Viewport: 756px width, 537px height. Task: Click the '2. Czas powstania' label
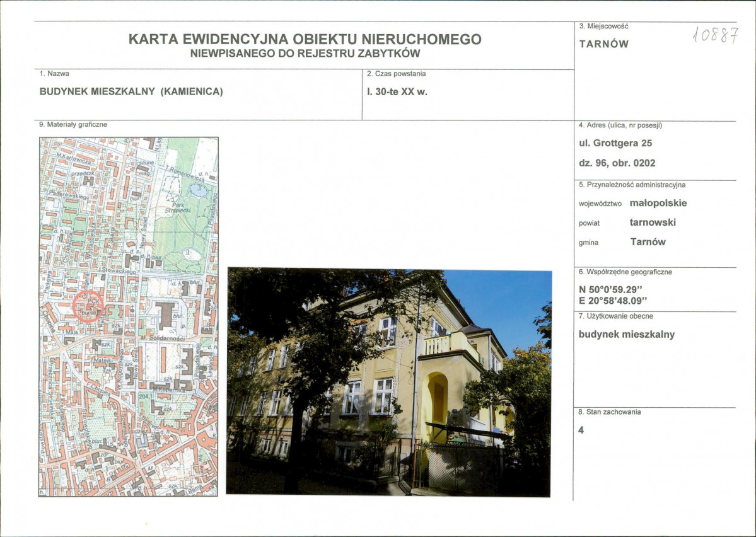pos(397,74)
